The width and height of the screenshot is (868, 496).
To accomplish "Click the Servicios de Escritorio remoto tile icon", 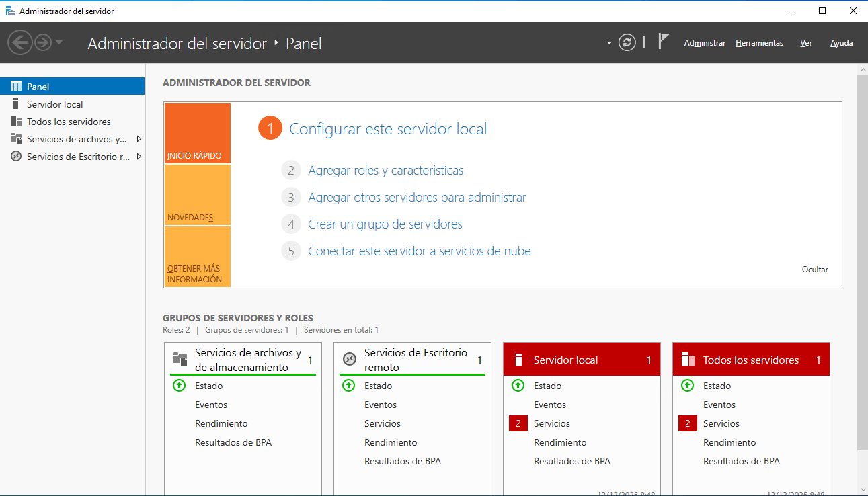I will (349, 359).
